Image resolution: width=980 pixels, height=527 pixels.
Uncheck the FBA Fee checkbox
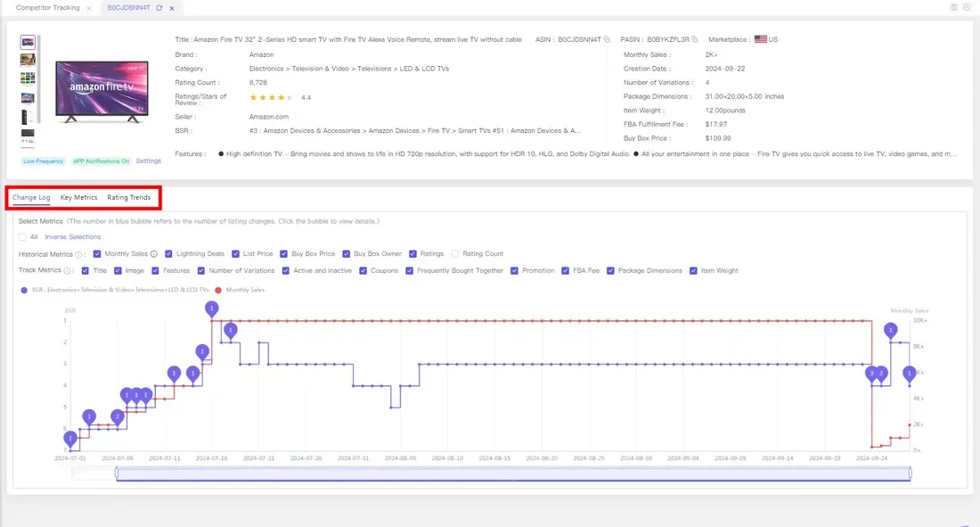[x=565, y=271]
